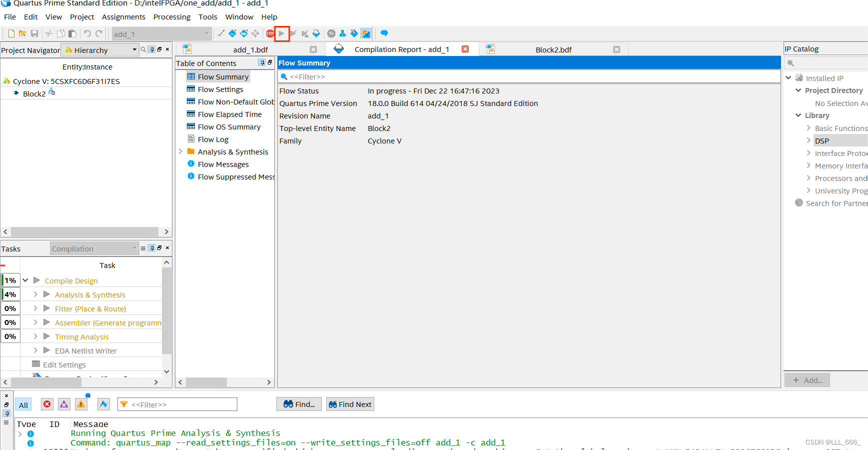This screenshot has height=450, width=868.
Task: Click play-with-checkmark Analysis & Synthesis icon
Action: 293,33
